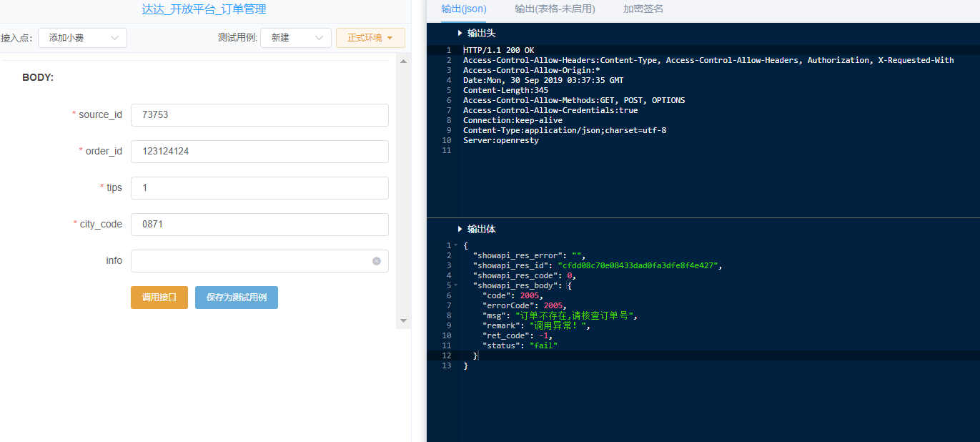Click the "ret_code": -1 line
The width and height of the screenshot is (980, 442).
pos(518,335)
